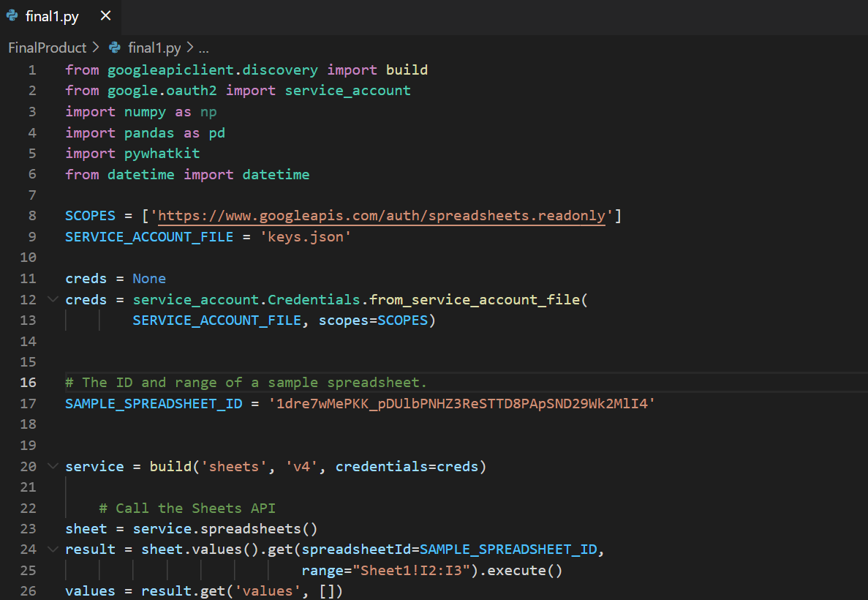Click 'service_account' import on line 2

tap(347, 91)
